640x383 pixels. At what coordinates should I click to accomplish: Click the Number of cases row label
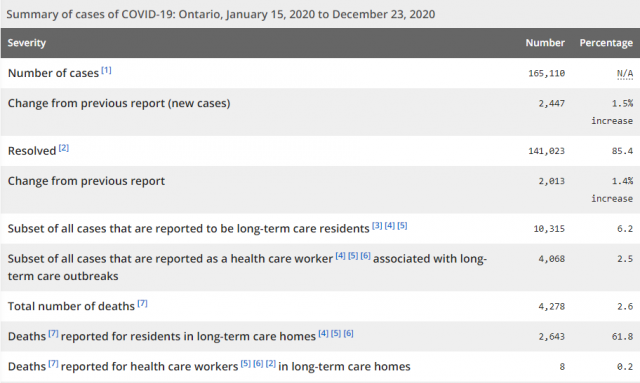click(x=53, y=73)
